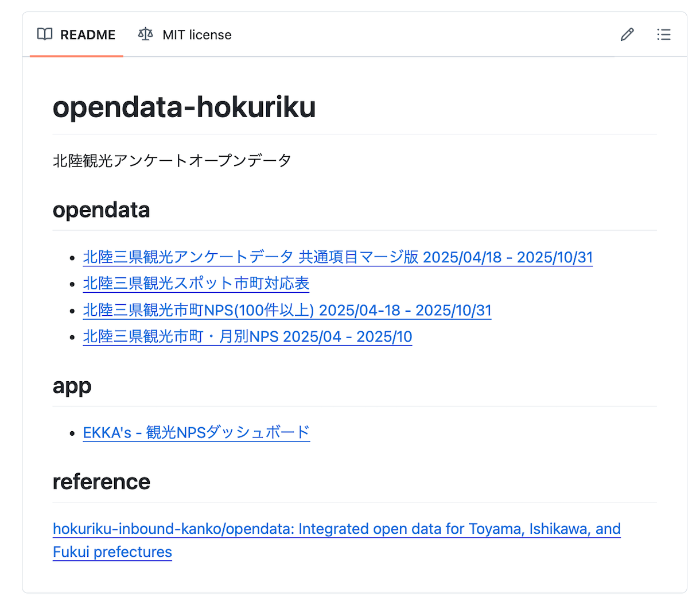This screenshot has width=700, height=608.
Task: Open the 北陸三県観光スポット市町対応表 link
Action: click(196, 284)
